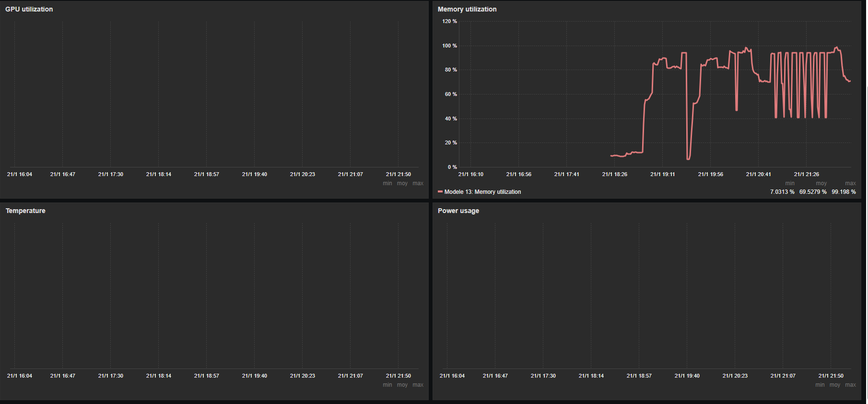Click the red Modele 13 legend color swatch
The height and width of the screenshot is (404, 868).
point(440,192)
